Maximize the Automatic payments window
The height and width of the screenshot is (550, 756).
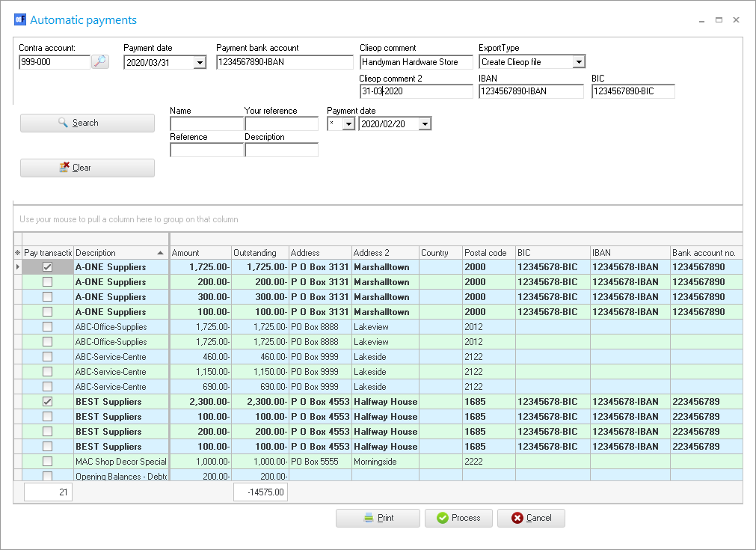tap(719, 20)
